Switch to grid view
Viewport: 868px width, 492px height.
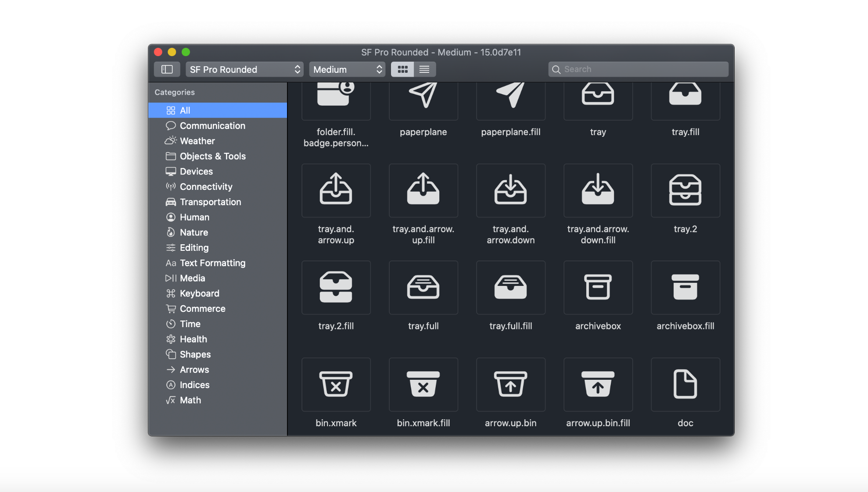(402, 69)
